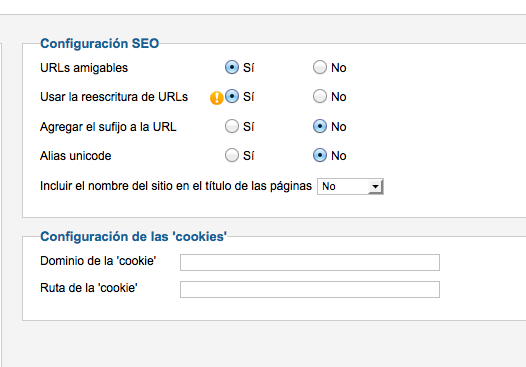Click the Usar la reescritura de URLs label
This screenshot has width=526, height=367.
[x=114, y=97]
